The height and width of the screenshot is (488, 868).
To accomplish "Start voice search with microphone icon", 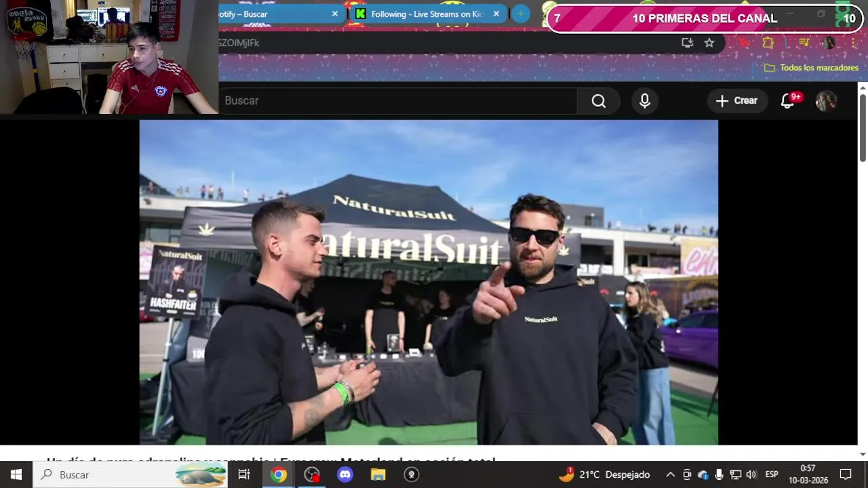I will pyautogui.click(x=645, y=101).
